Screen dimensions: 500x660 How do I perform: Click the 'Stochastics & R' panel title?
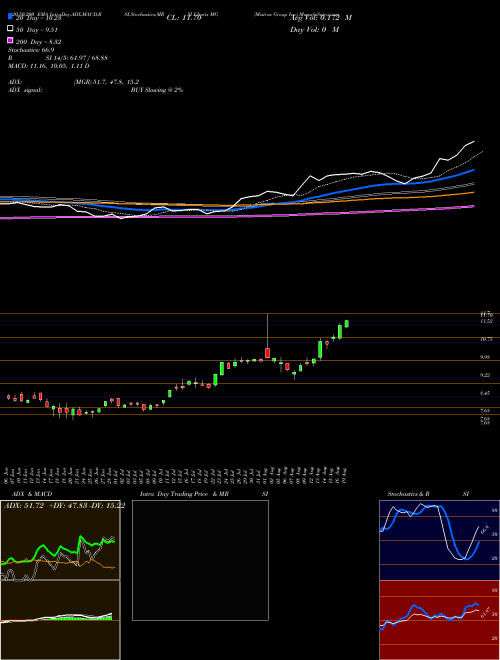[408, 494]
